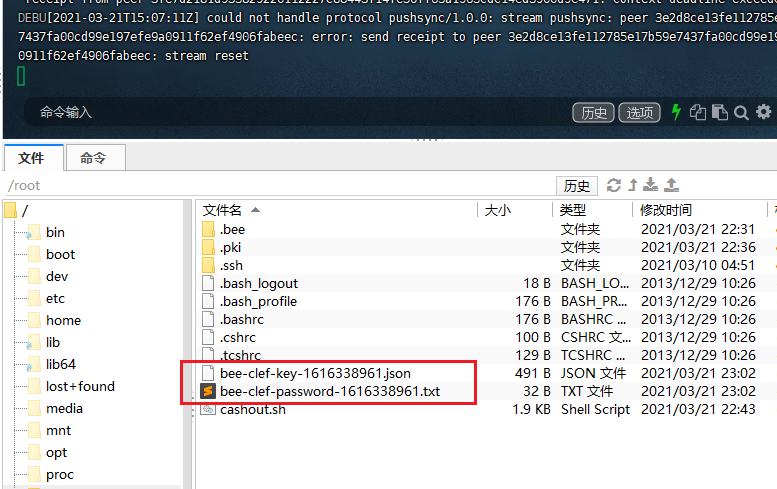
Task: Select dev folder in tree
Action: point(57,276)
